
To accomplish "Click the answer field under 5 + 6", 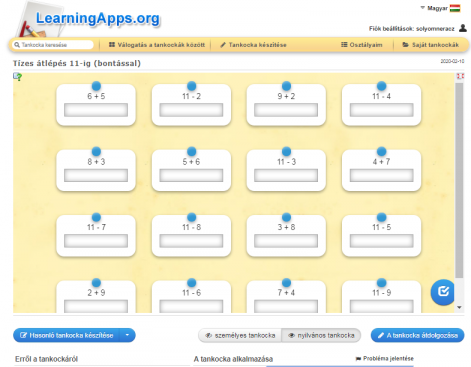I will click(191, 175).
